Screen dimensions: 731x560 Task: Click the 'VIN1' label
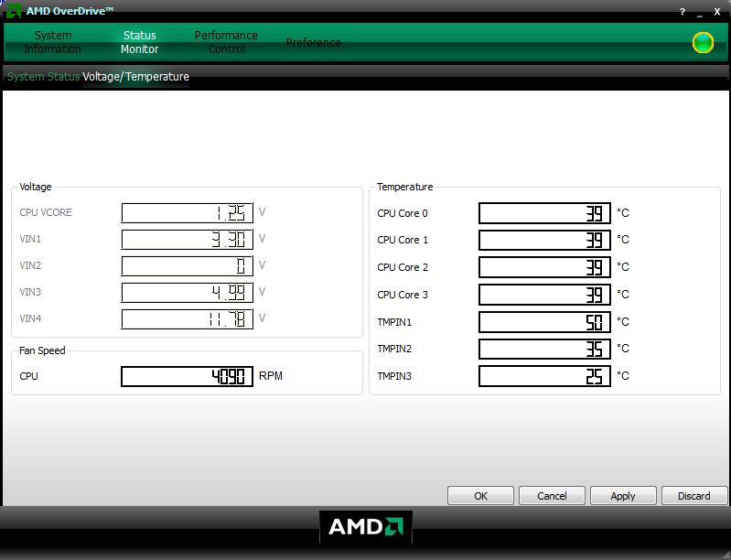pos(30,239)
